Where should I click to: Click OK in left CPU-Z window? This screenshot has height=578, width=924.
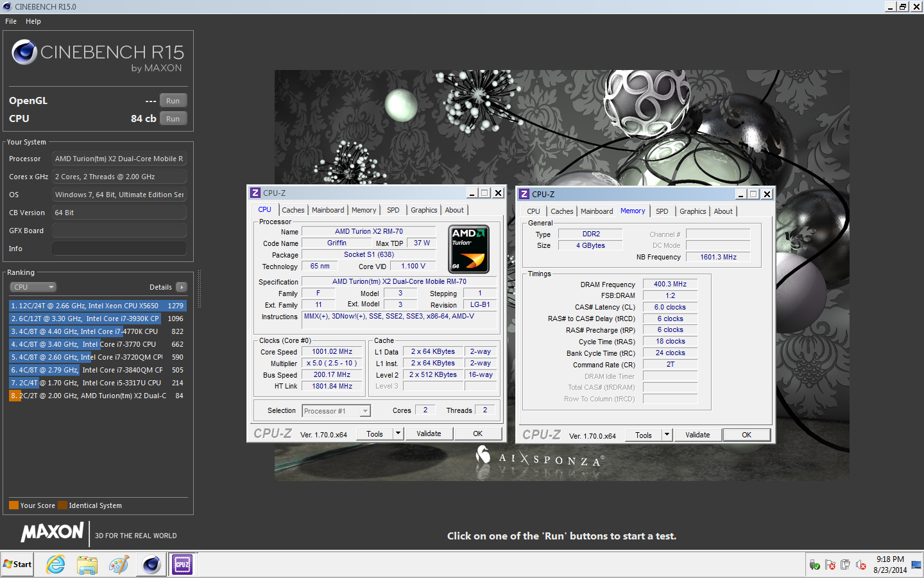coord(478,434)
